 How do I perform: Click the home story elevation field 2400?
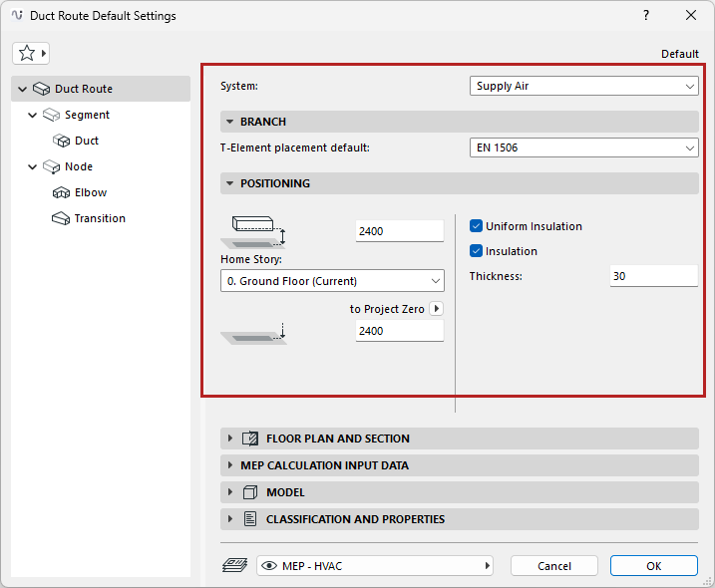pos(400,231)
